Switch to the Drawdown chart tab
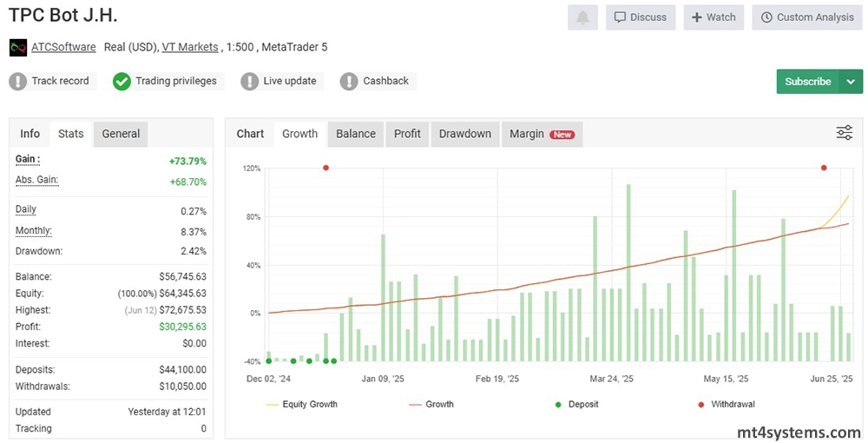The image size is (868, 443). 464,134
